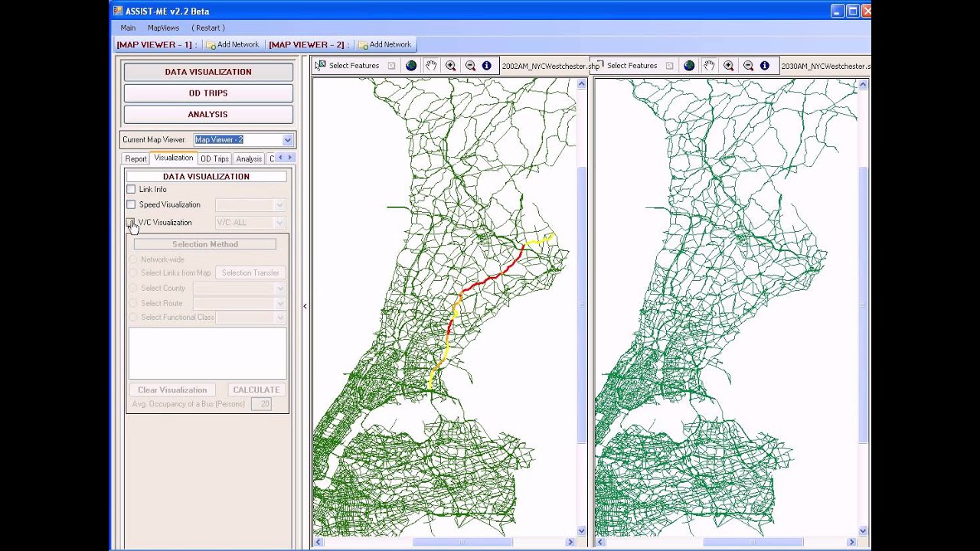Viewport: 980px width, 551px height.
Task: Open the Select Route dropdown
Action: tap(279, 304)
